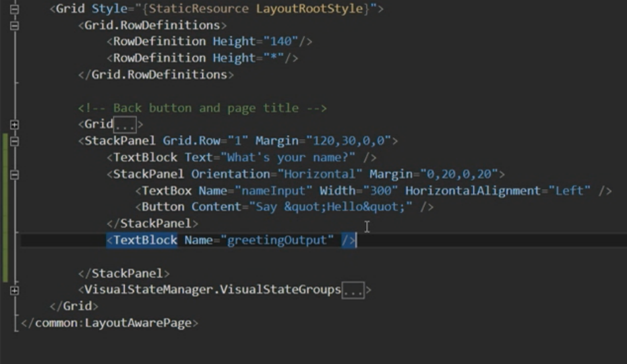Click the Grid.Row attribute name
Viewport: 627px width, 364px height.
(191, 141)
